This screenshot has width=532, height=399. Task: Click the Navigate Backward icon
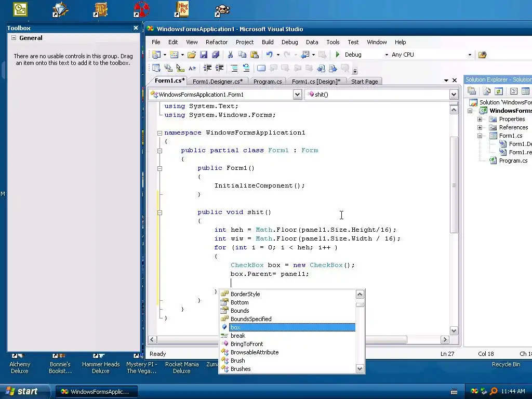coord(305,55)
